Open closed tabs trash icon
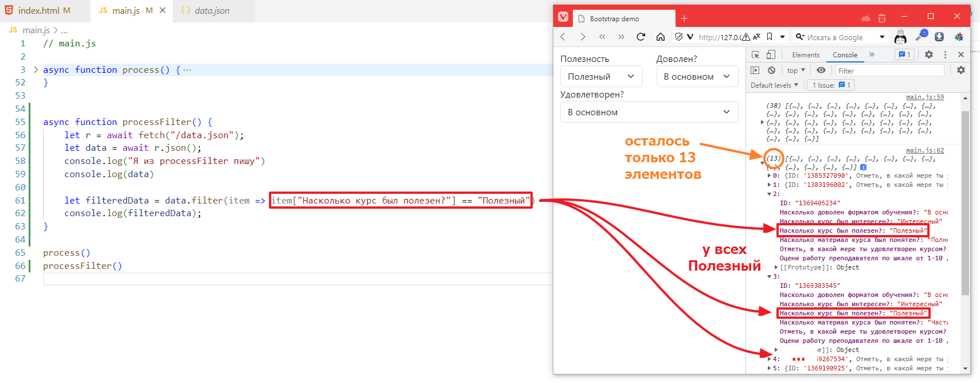This screenshot has width=980, height=383. point(882,18)
